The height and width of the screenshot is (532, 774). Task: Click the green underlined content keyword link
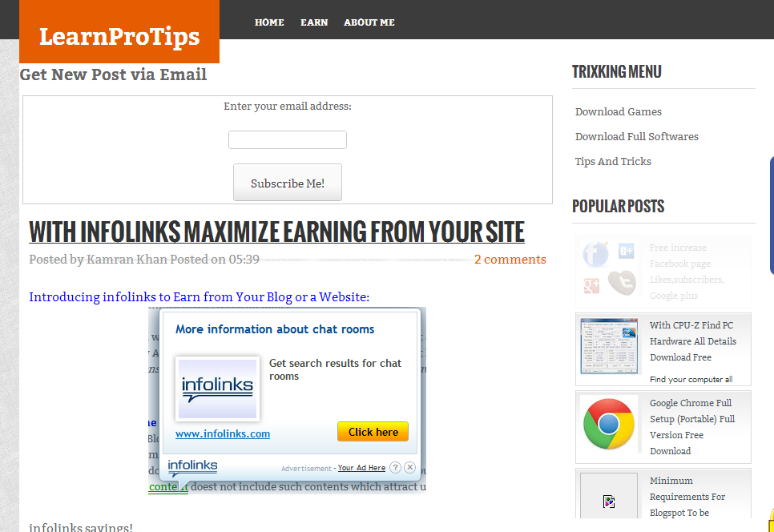(167, 486)
